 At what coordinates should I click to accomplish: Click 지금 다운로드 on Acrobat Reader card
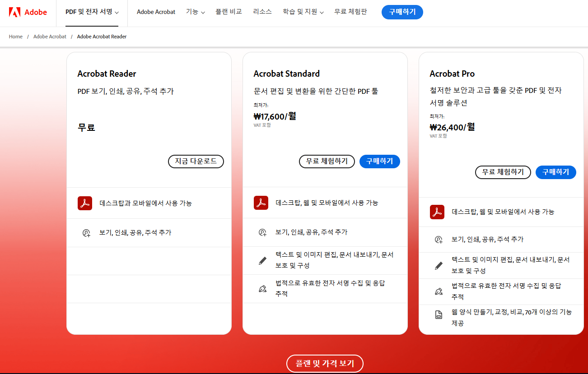(x=196, y=162)
